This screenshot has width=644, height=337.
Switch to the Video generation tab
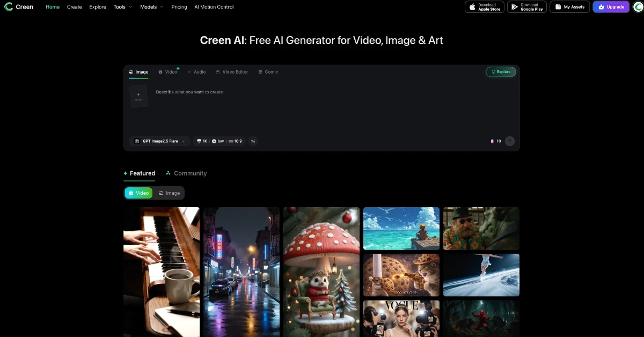[x=167, y=72]
